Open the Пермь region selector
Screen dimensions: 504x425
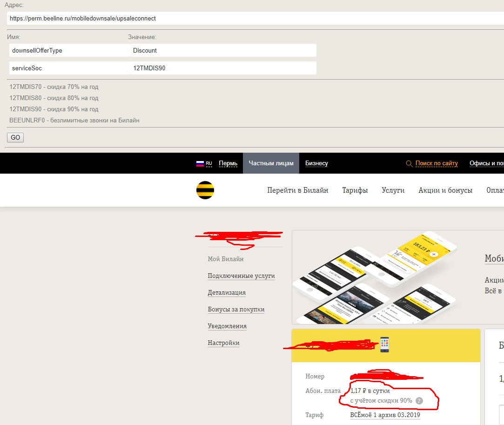pos(228,163)
